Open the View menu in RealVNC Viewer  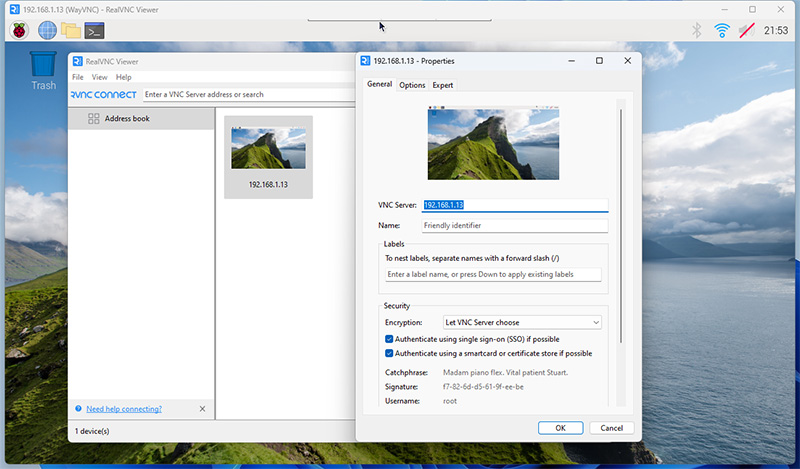click(99, 77)
